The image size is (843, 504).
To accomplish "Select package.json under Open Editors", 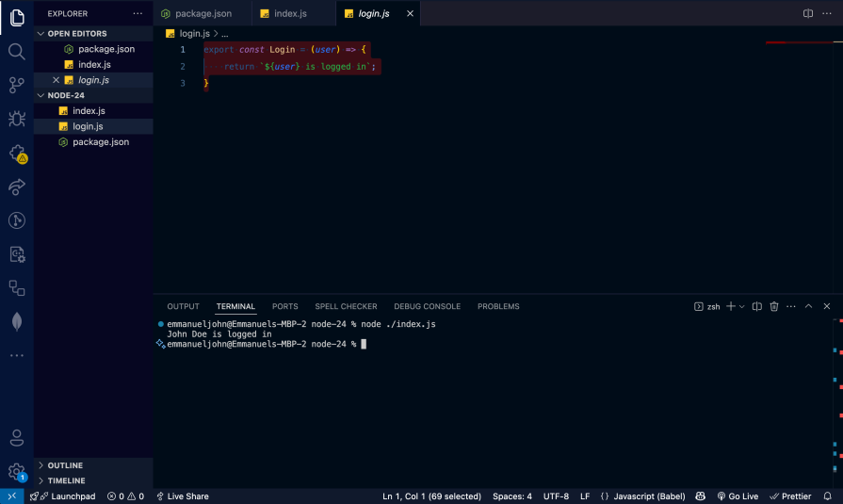I will [93, 49].
